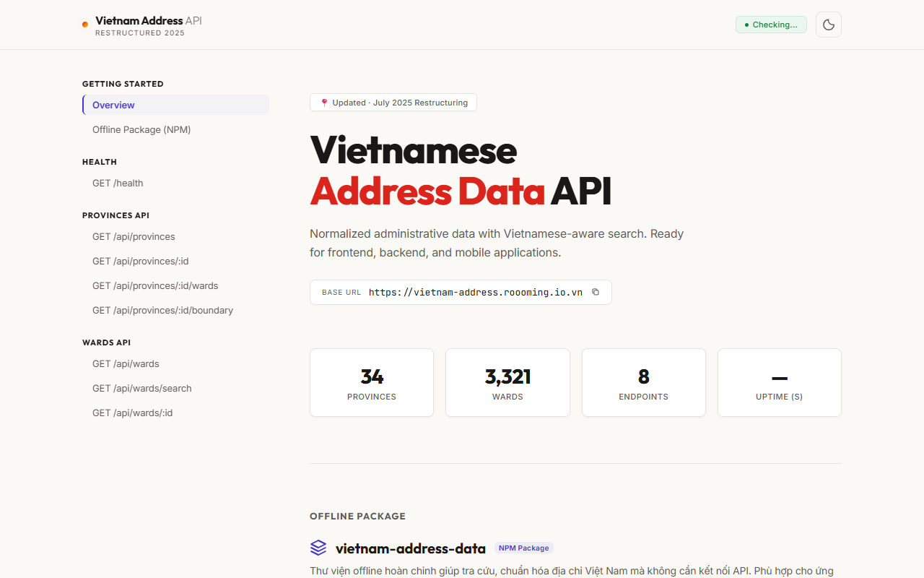Select the GET /api/provinces sidebar link
Image resolution: width=924 pixels, height=578 pixels.
(x=175, y=236)
